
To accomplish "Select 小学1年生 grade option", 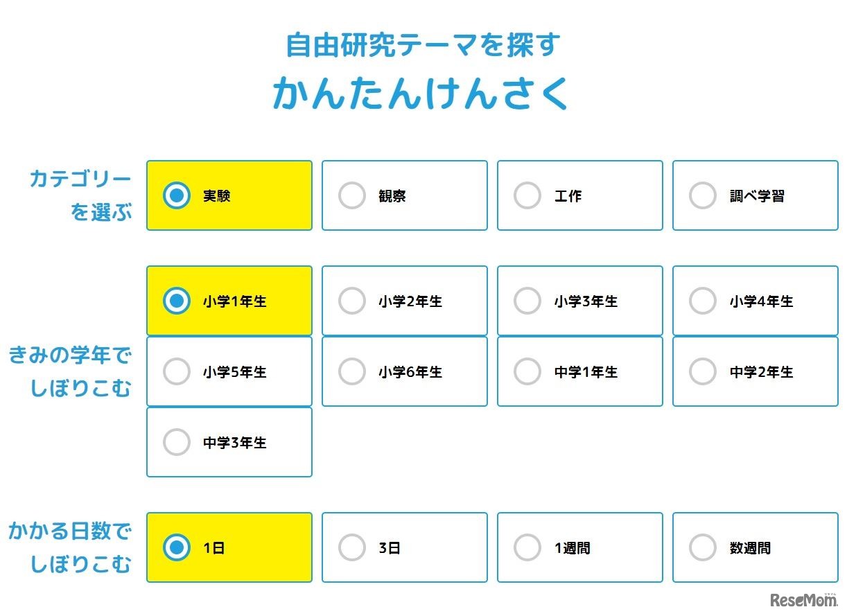I will (177, 301).
